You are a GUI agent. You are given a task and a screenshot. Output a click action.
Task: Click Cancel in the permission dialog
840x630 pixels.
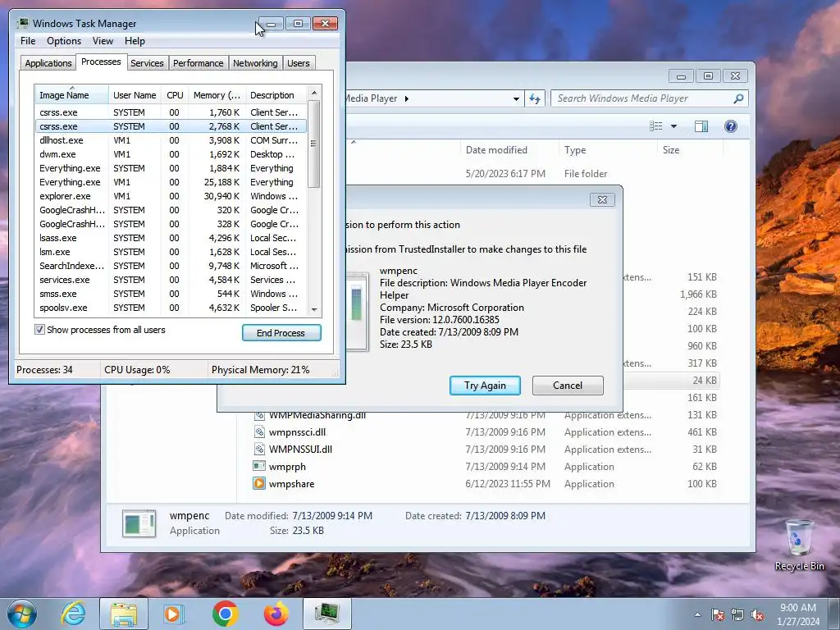[x=568, y=386]
